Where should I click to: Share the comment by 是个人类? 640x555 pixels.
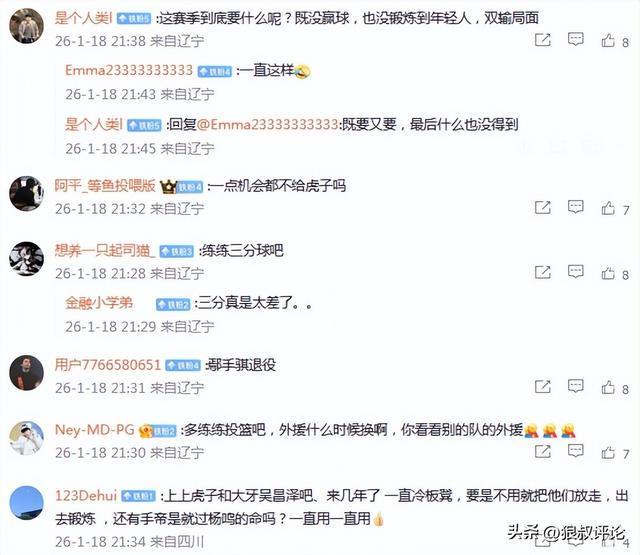(x=543, y=40)
